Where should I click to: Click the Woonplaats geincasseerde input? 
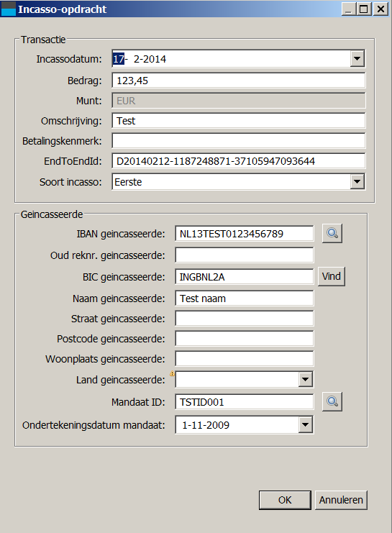coord(245,359)
